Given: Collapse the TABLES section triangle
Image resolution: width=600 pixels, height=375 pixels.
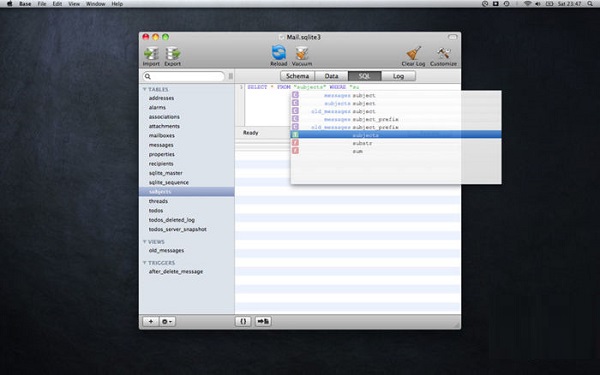Looking at the screenshot, I should click(x=145, y=89).
